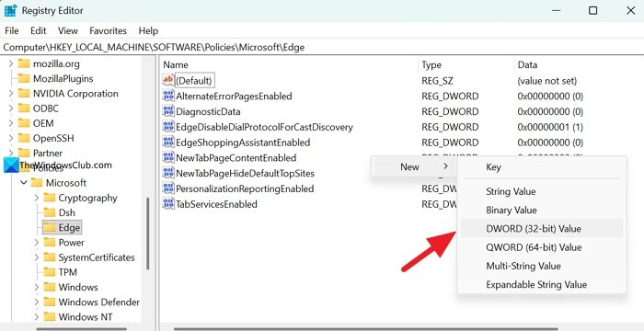Click the tree pane vertical scrollbar
Image resolution: width=644 pixels, height=331 pixels.
(147, 234)
